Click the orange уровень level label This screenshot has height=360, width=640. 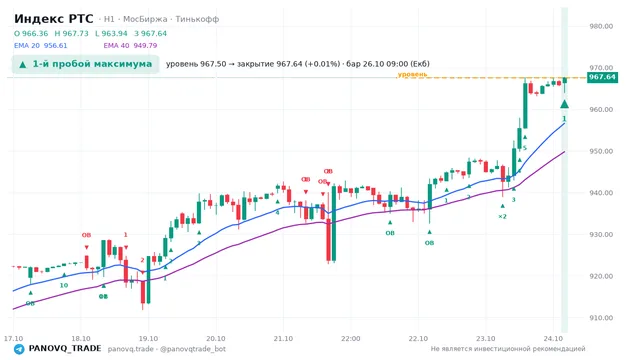point(412,74)
